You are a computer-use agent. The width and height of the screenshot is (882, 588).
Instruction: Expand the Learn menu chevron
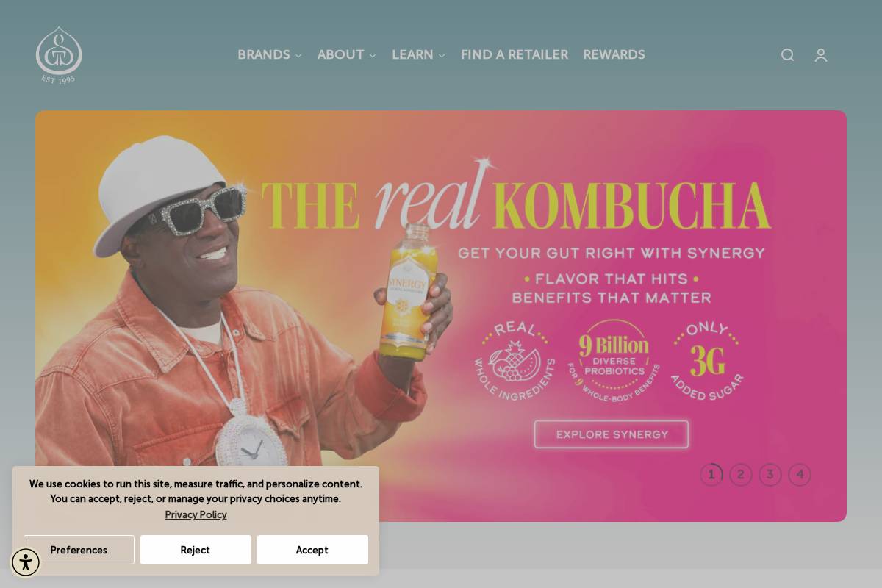pyautogui.click(x=442, y=56)
